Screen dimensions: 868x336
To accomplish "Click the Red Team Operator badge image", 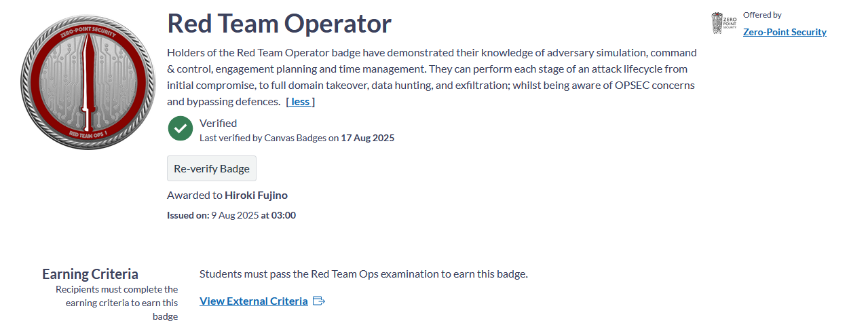I will 85,83.
